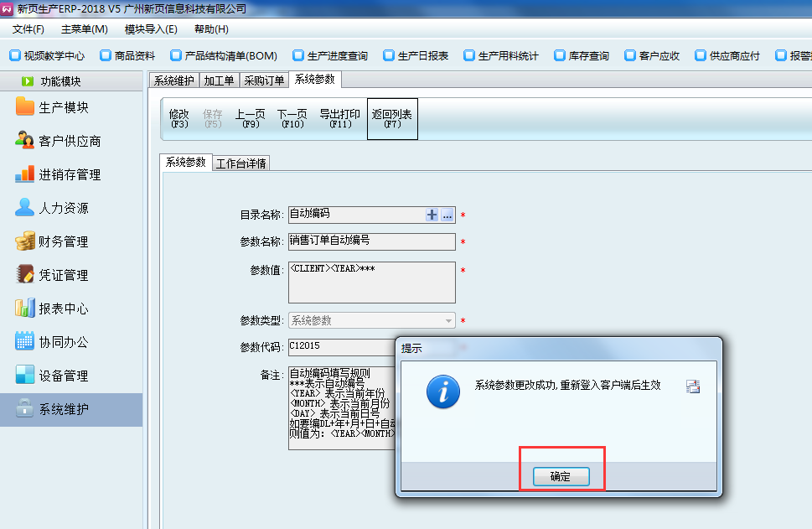Select 客户供应商 in the sidebar
This screenshot has height=529, width=812.
(69, 141)
